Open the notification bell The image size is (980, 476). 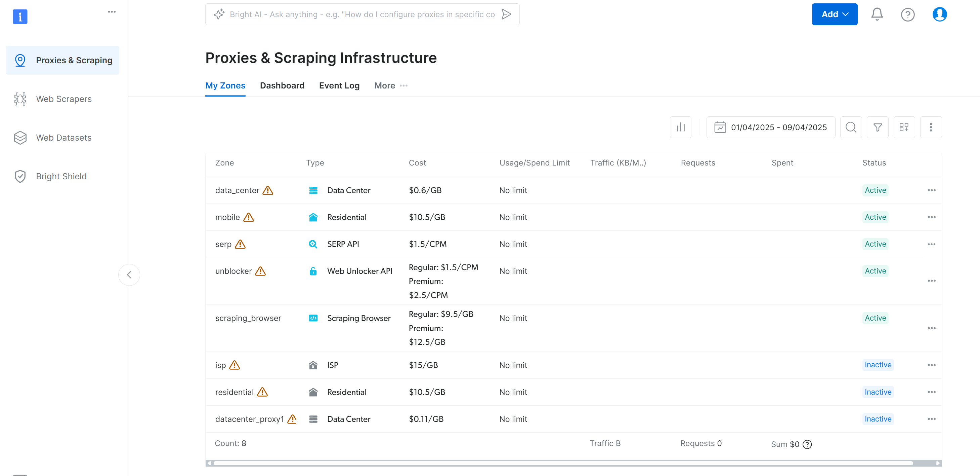point(877,14)
